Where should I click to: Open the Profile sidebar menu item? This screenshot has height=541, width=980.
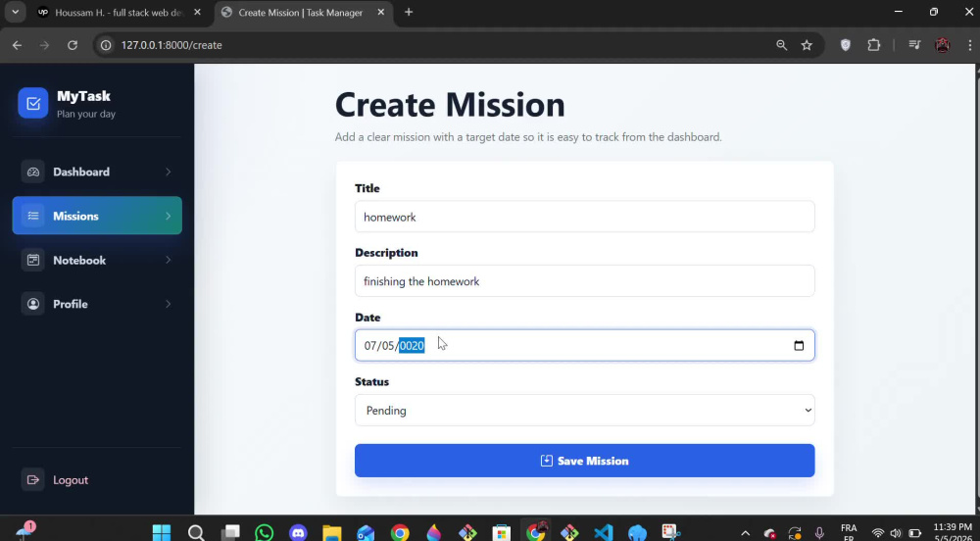click(97, 304)
